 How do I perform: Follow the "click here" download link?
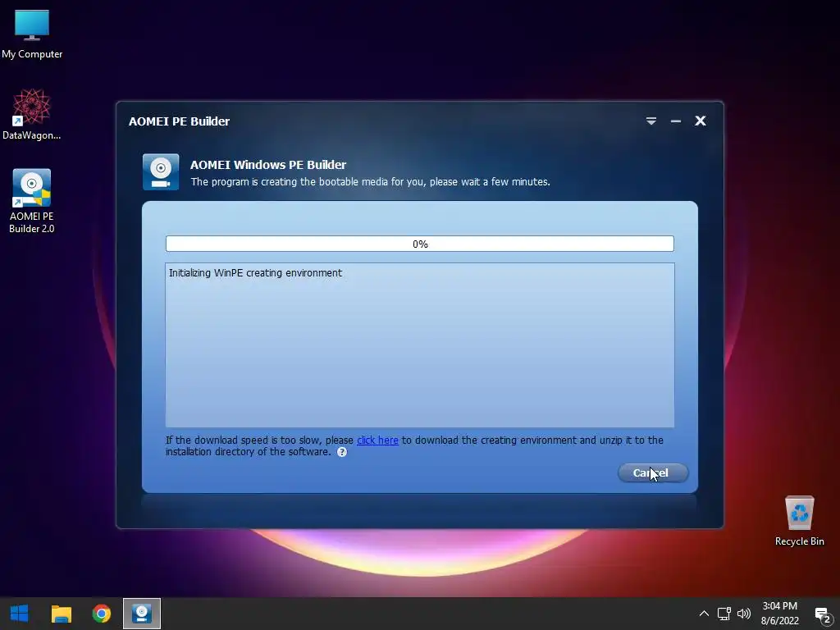click(377, 440)
